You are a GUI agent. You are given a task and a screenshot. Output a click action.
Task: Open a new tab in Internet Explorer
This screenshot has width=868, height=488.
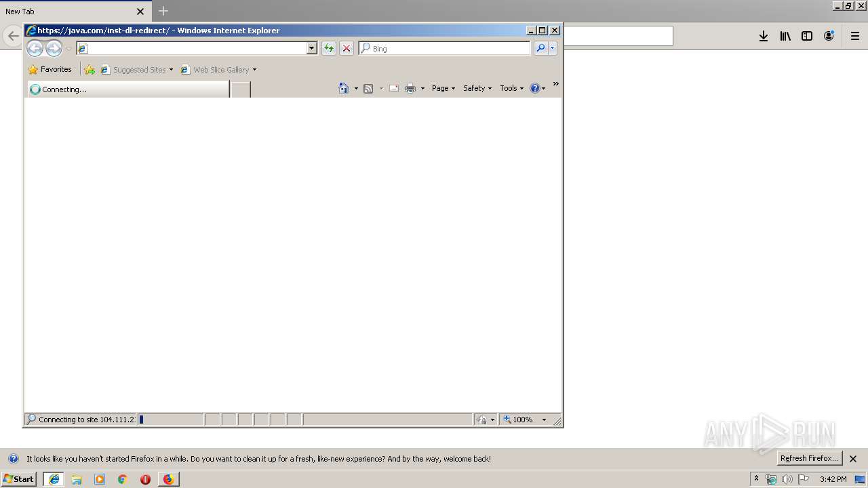(x=241, y=89)
